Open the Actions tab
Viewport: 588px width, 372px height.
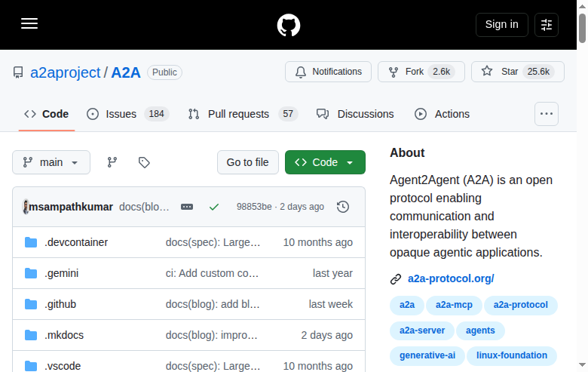(442, 114)
